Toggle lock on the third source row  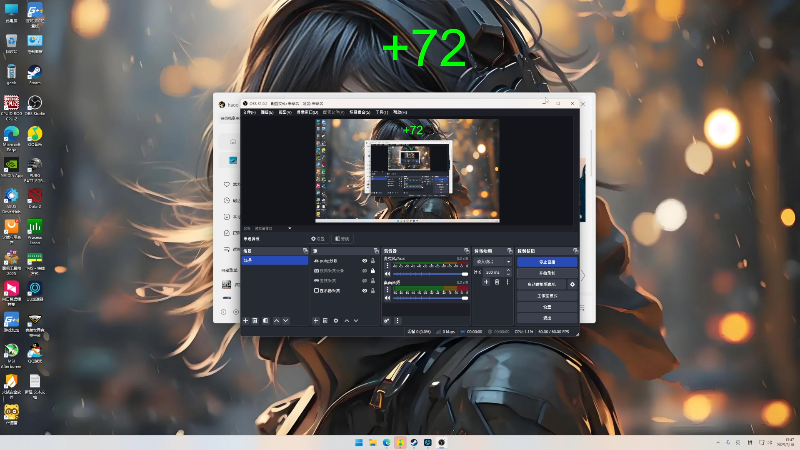373,281
